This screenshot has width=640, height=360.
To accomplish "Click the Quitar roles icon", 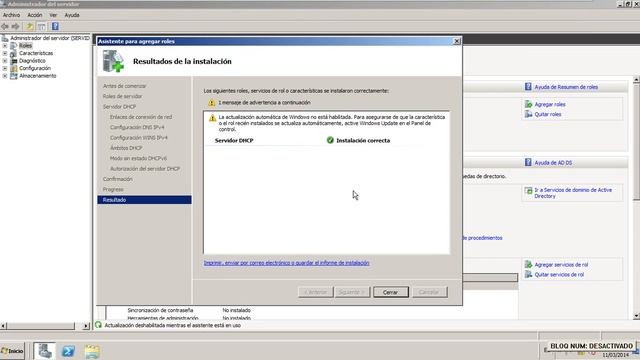I will click(529, 114).
